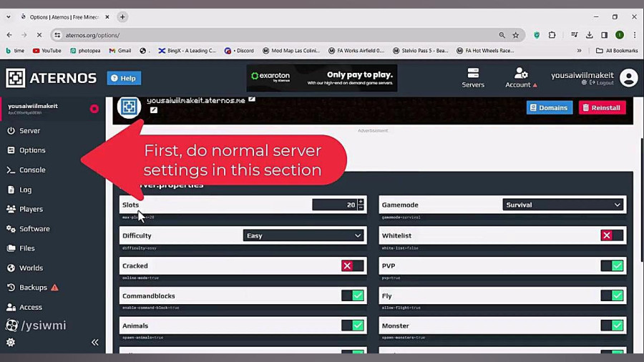Click the exaroton advertisement banner
The width and height of the screenshot is (644, 362).
coord(321,78)
